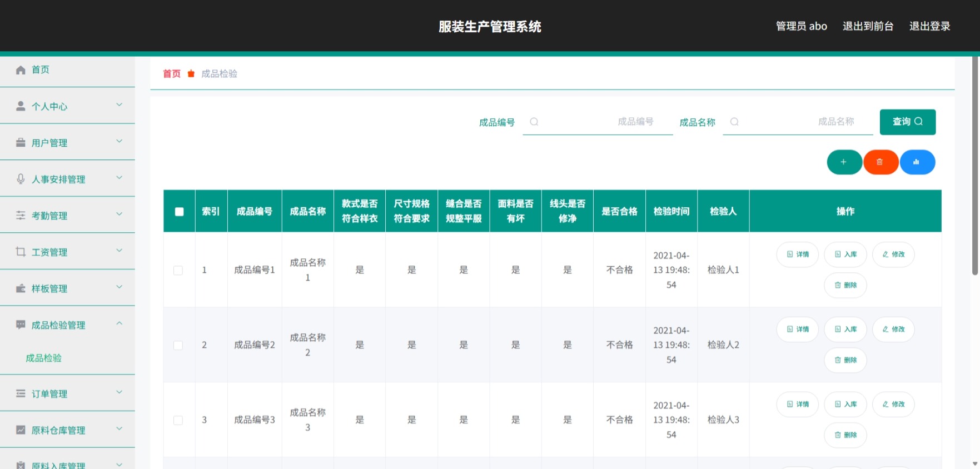Check the checkbox for row 3
The image size is (980, 469).
pos(178,421)
